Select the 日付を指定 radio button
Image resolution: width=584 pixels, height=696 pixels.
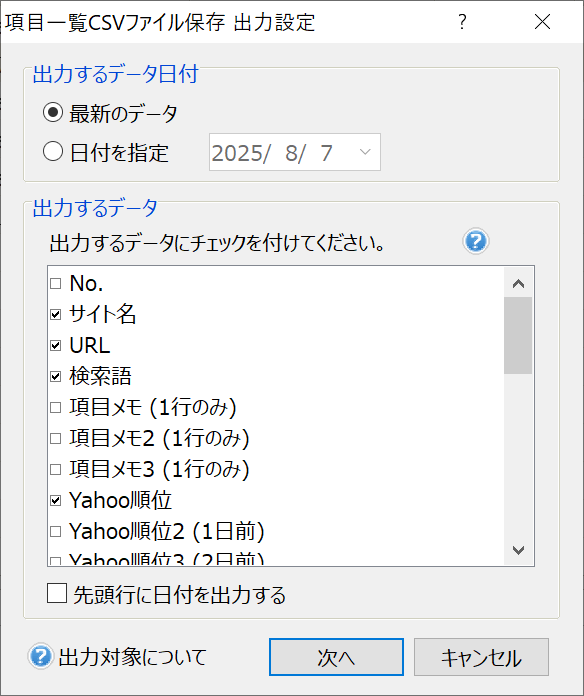53,151
